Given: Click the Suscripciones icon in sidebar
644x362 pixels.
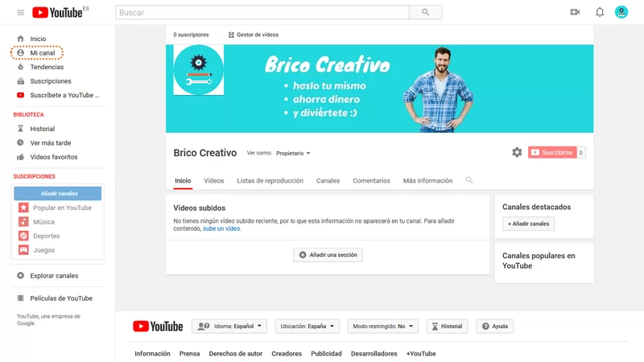Looking at the screenshot, I should pyautogui.click(x=21, y=81).
